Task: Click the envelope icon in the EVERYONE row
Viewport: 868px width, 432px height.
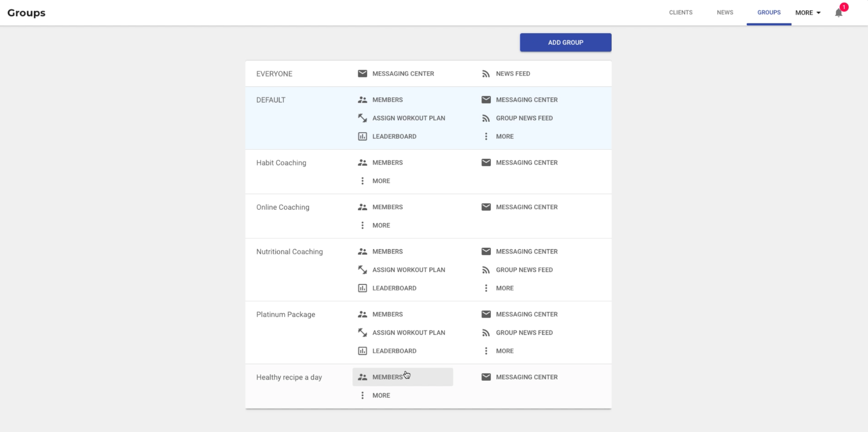Action: (362, 73)
